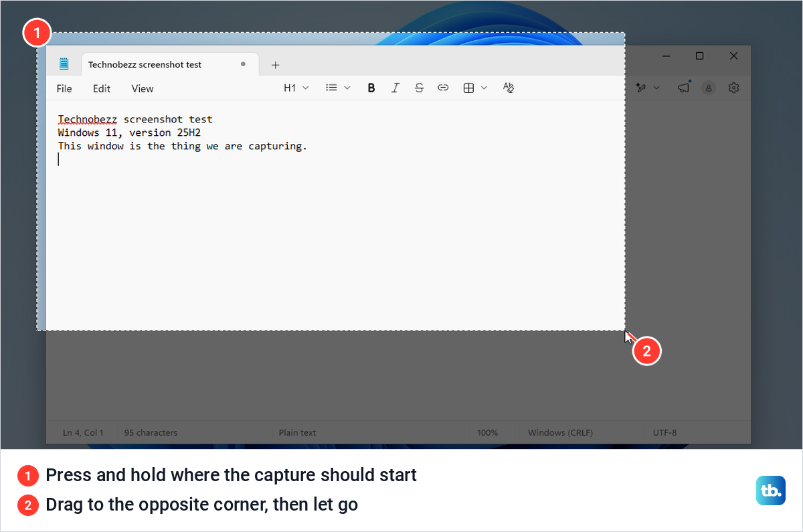Toggle italic formatting

point(395,88)
